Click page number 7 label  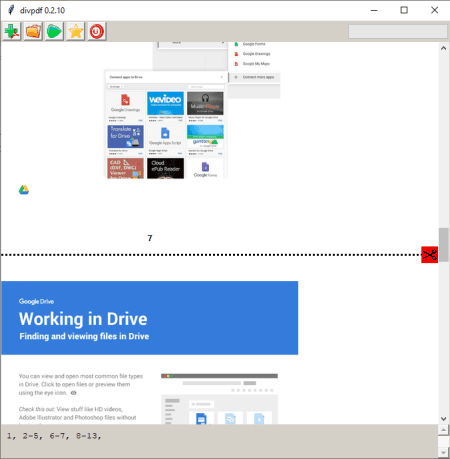coord(150,238)
